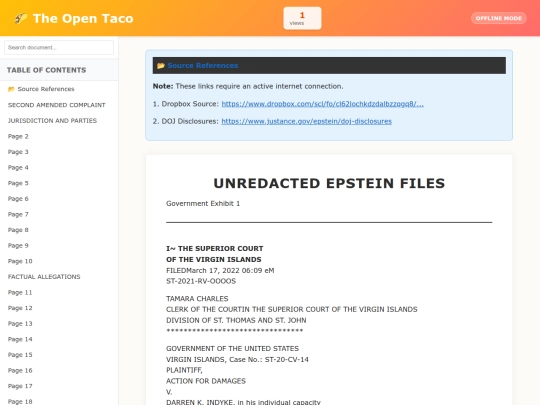Screen dimensions: 540x405
Task: Click the folder icon in the Source References header
Action: (161, 65)
